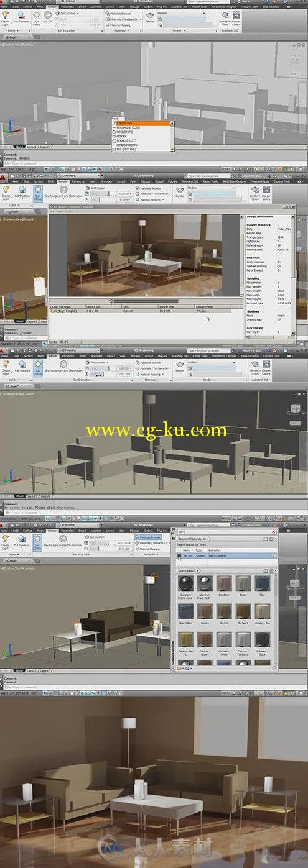Open the File menu in the Render window
This screenshot has width=308, height=868.
click(x=52, y=211)
